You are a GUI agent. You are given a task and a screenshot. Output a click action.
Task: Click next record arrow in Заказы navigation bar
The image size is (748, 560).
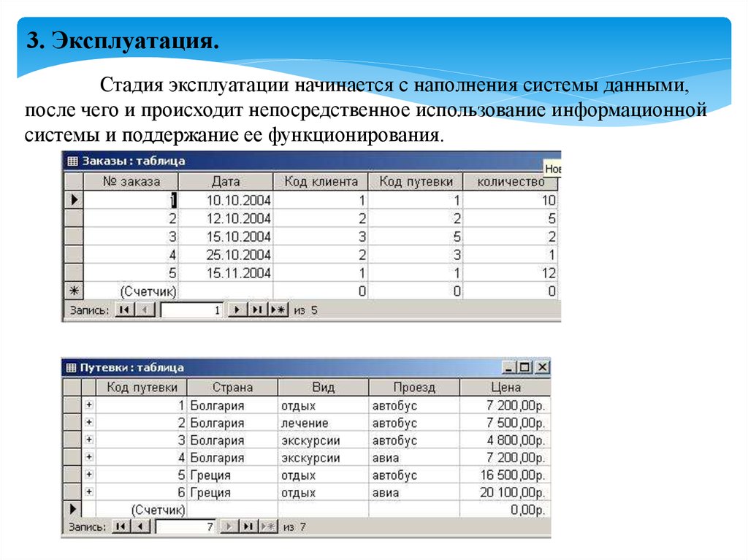point(236,310)
